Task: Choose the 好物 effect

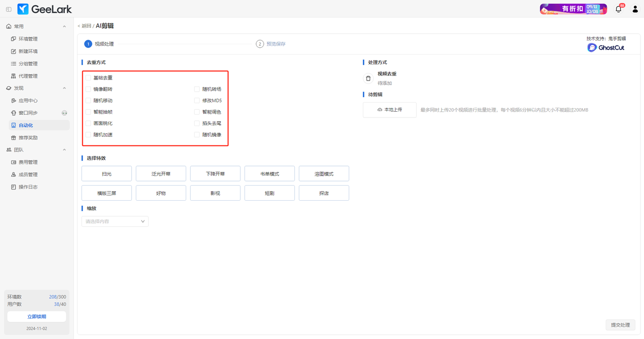Action: click(161, 193)
